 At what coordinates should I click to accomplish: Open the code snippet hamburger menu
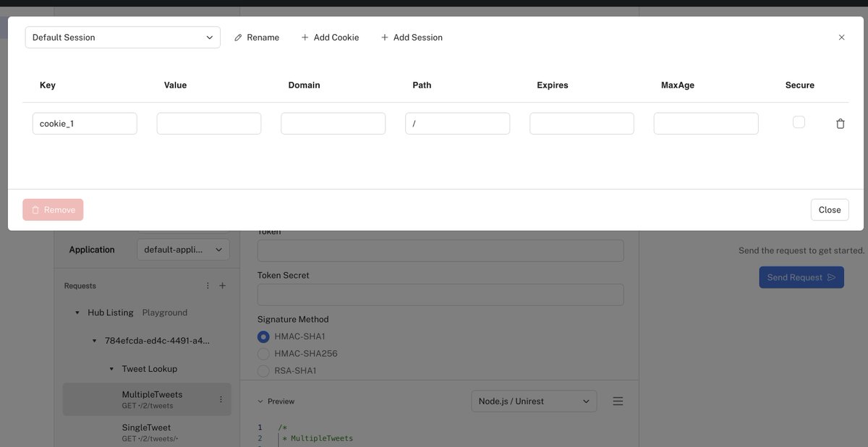pos(618,401)
